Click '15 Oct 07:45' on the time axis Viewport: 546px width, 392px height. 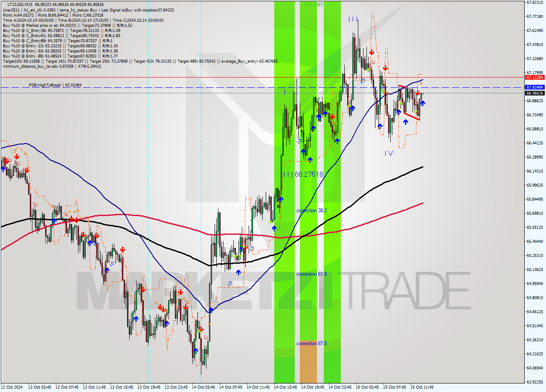point(395,387)
